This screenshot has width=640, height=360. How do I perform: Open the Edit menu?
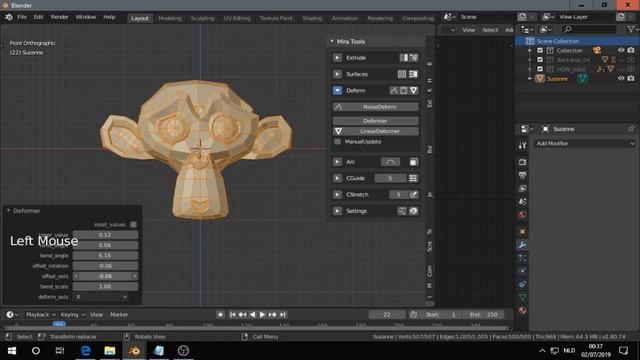pyautogui.click(x=38, y=17)
